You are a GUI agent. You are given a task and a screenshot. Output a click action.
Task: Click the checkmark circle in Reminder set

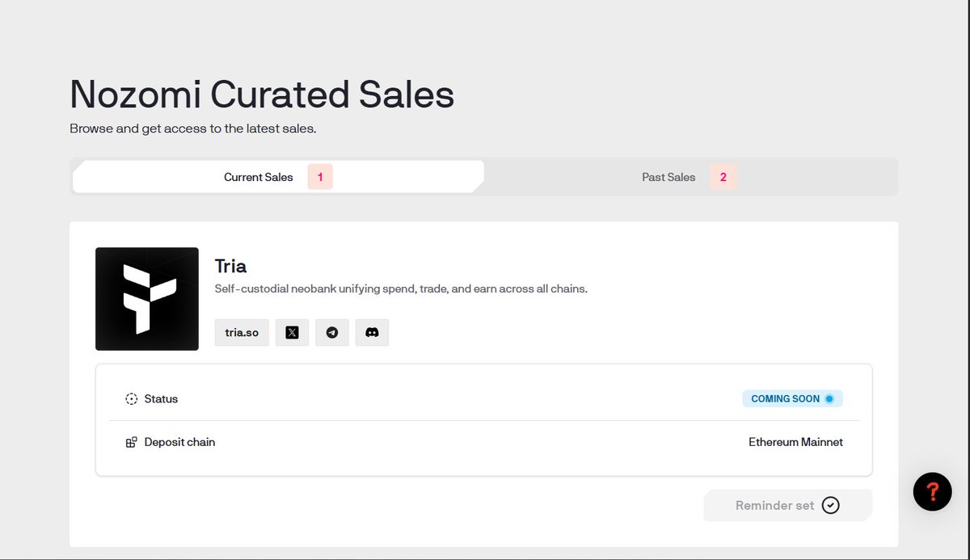click(x=830, y=505)
